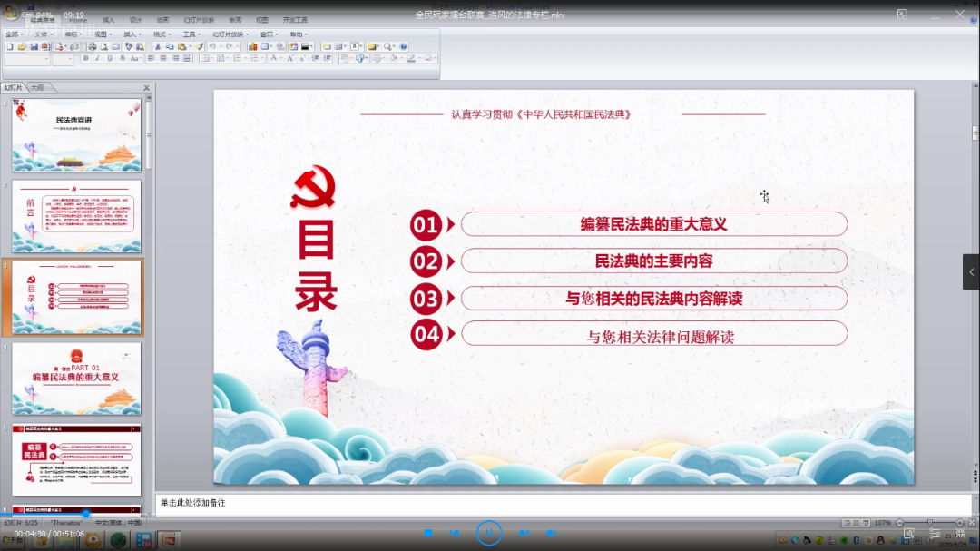Click the Italic formatting icon
Image resolution: width=980 pixels, height=551 pixels.
[97, 58]
